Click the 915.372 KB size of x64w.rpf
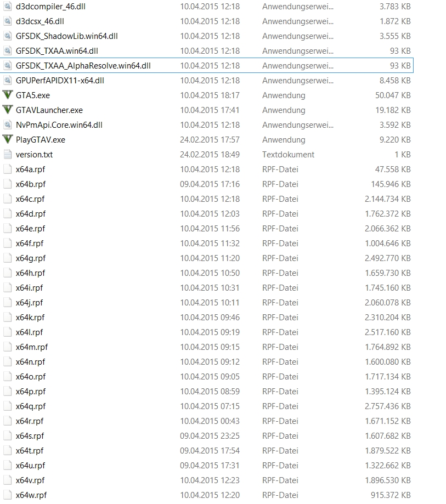This screenshot has width=446, height=504. point(391,495)
